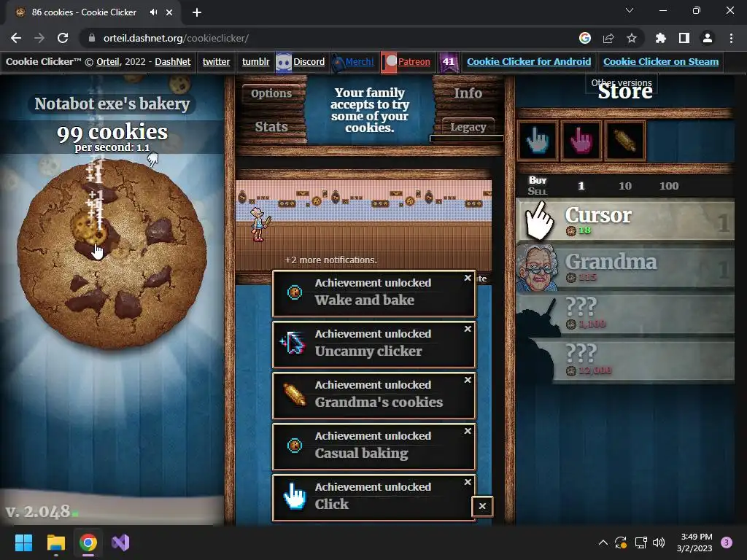Open File Explorer from the taskbar

pyautogui.click(x=55, y=542)
